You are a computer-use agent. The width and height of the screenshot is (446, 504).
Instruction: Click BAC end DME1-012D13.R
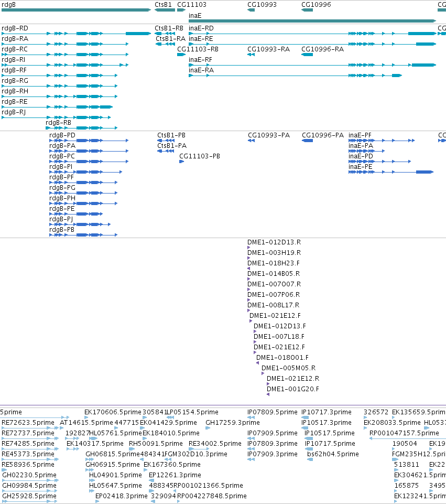(274, 242)
